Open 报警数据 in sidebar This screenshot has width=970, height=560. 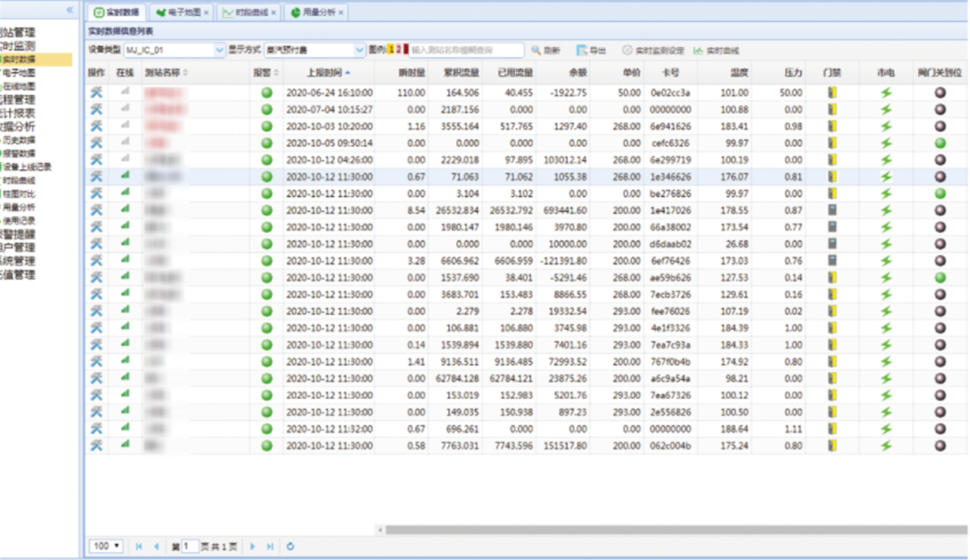coord(18,153)
